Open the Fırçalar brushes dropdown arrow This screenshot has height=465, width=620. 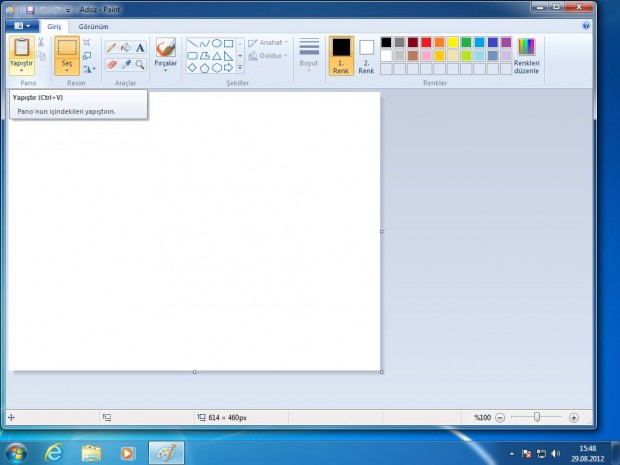point(166,71)
